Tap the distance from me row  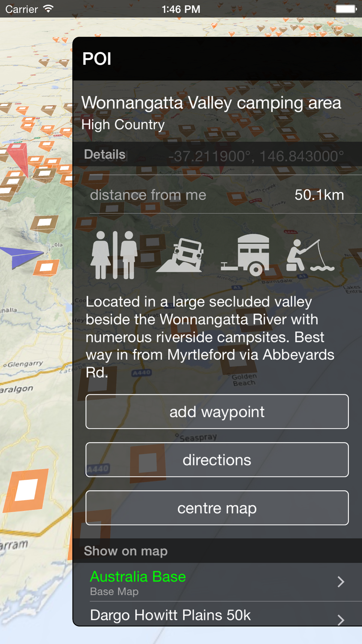tap(217, 195)
